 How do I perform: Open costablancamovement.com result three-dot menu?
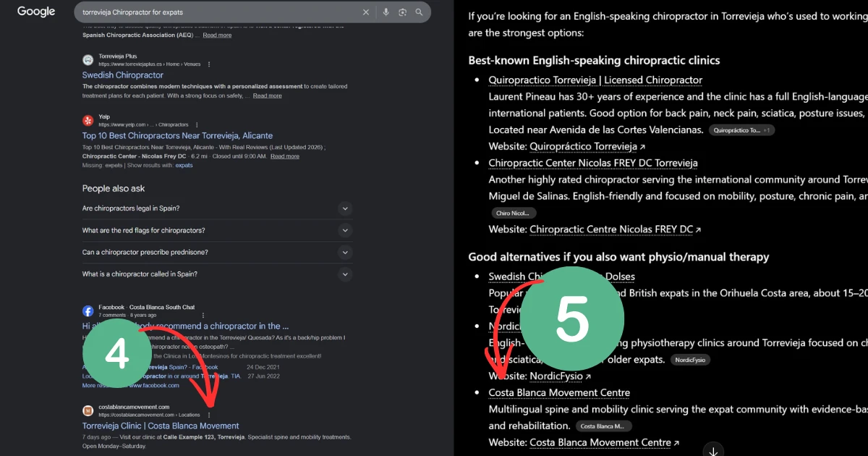click(x=209, y=415)
